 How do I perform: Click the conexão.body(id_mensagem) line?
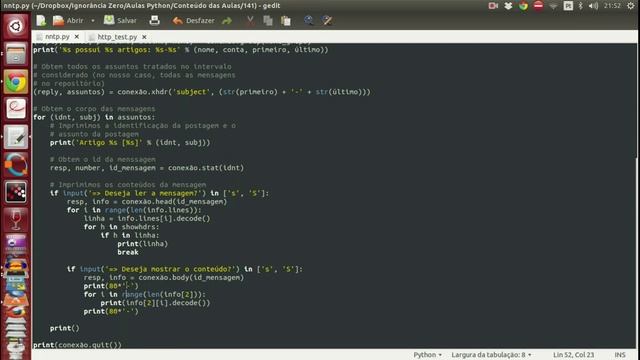click(164, 278)
